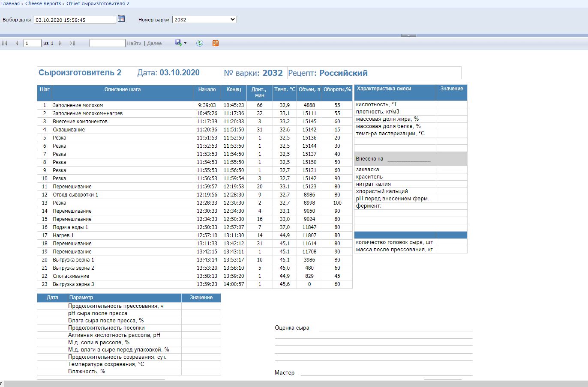Click Найти search button
The width and height of the screenshot is (588, 387).
point(134,43)
